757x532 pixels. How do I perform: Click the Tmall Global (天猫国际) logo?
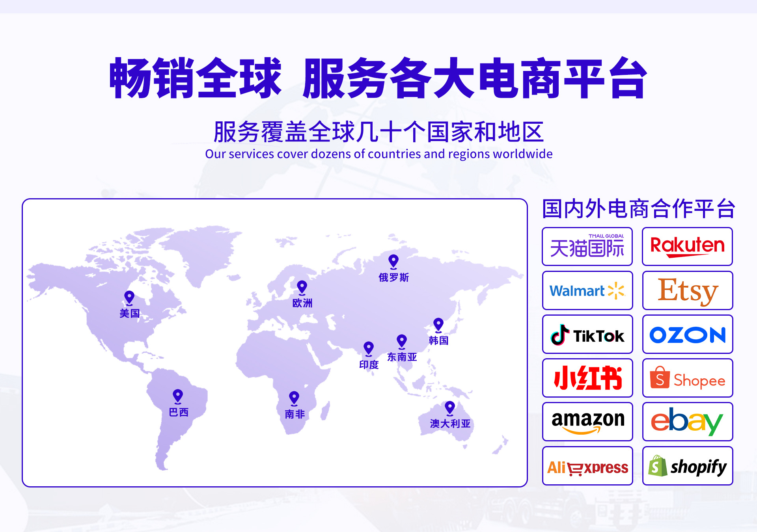(x=587, y=246)
